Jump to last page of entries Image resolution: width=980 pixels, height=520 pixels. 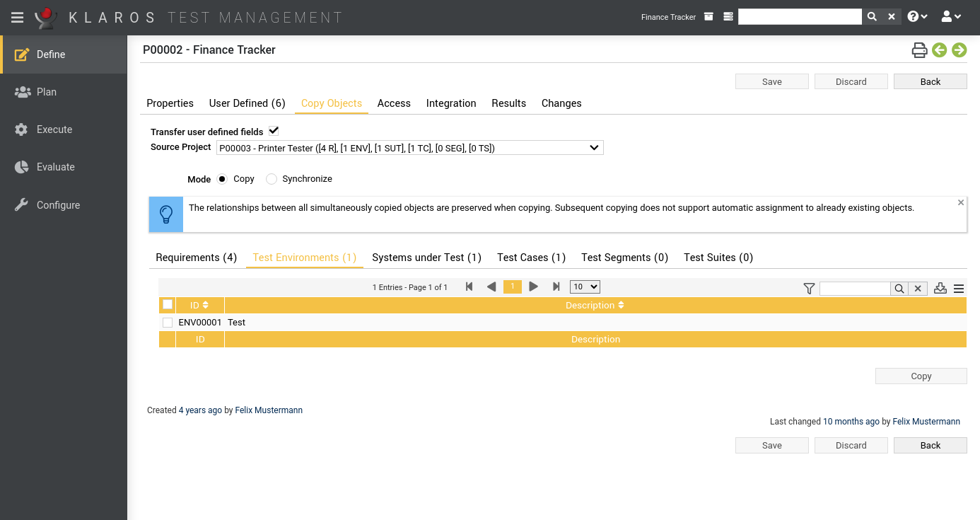click(x=556, y=287)
